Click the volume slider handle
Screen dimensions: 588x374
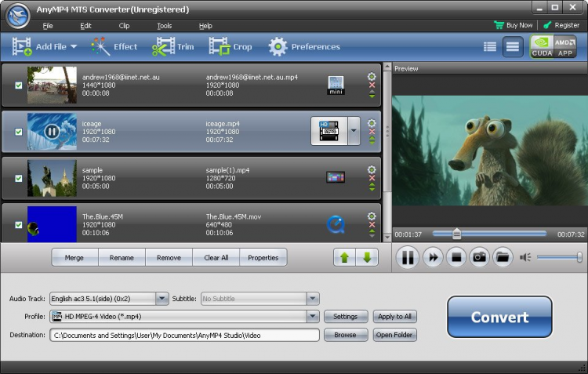579,257
